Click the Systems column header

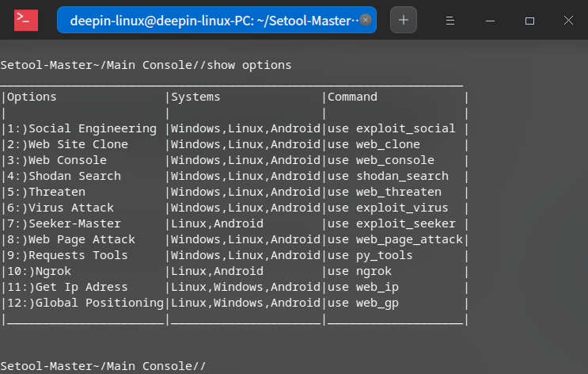click(195, 97)
